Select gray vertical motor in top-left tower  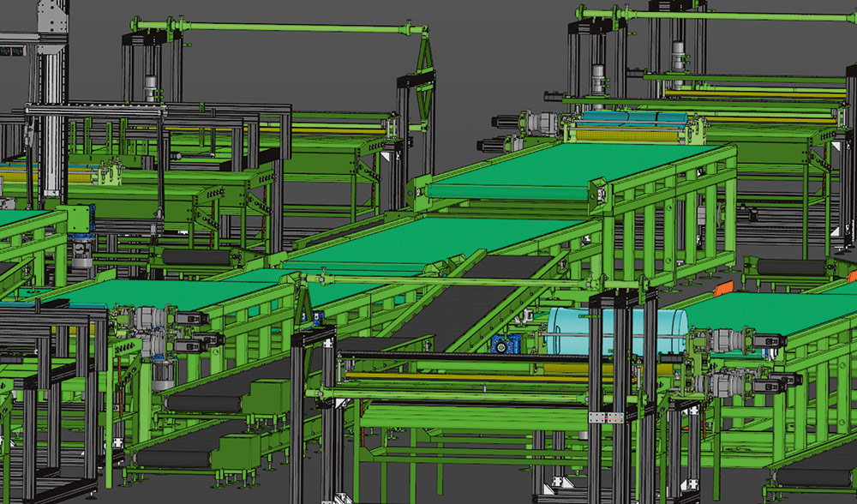point(151,87)
